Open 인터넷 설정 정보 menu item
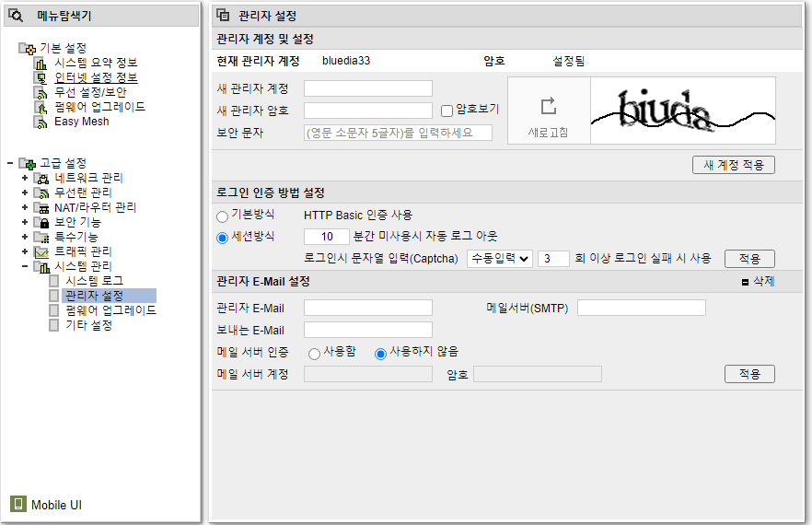 tap(97, 77)
